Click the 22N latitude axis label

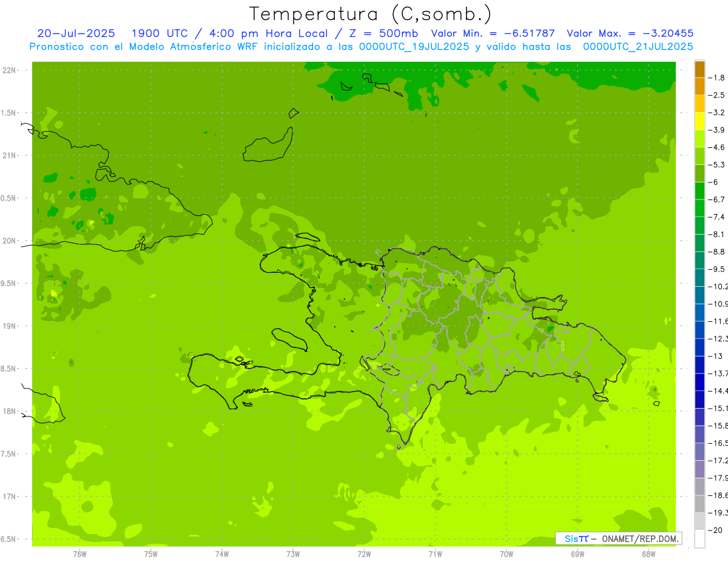pos(10,70)
